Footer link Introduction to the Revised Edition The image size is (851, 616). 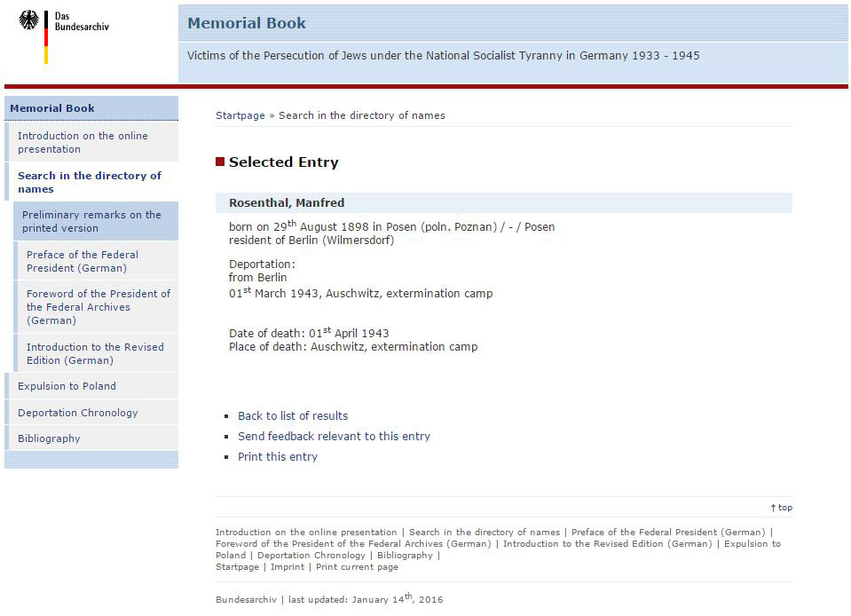point(607,544)
